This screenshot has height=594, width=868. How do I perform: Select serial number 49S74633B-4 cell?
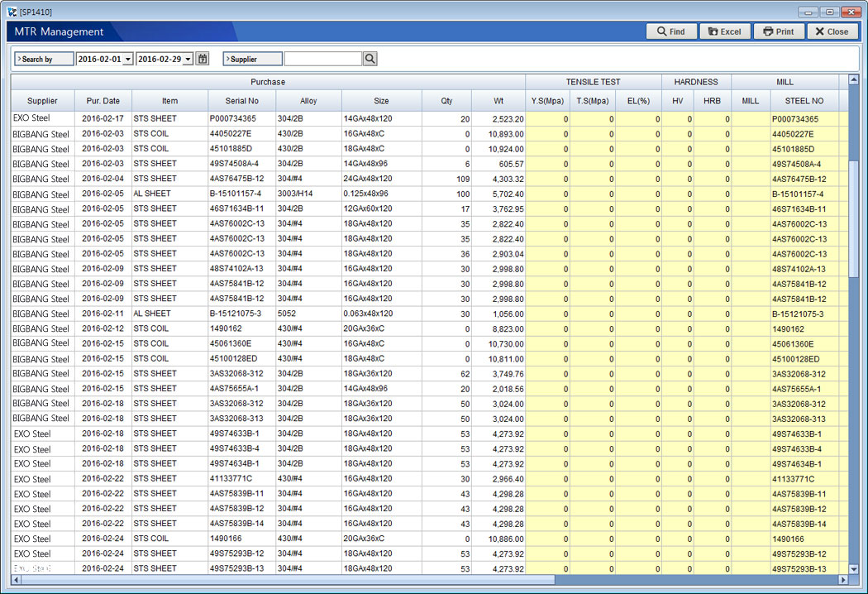pyautogui.click(x=242, y=448)
